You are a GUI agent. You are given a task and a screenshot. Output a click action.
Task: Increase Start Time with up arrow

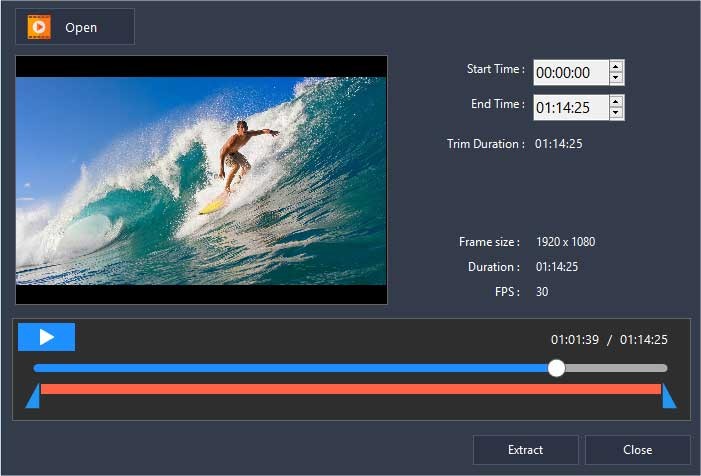[x=616, y=67]
